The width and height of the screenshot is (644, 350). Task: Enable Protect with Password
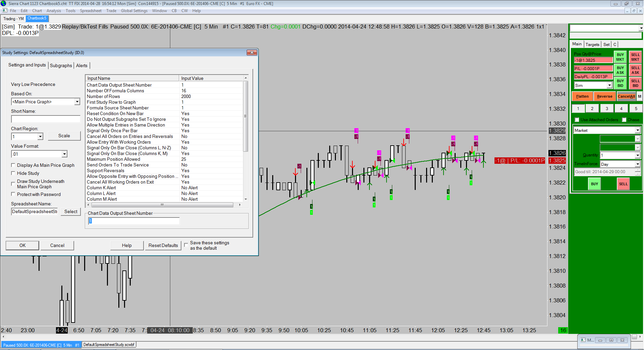coord(13,194)
